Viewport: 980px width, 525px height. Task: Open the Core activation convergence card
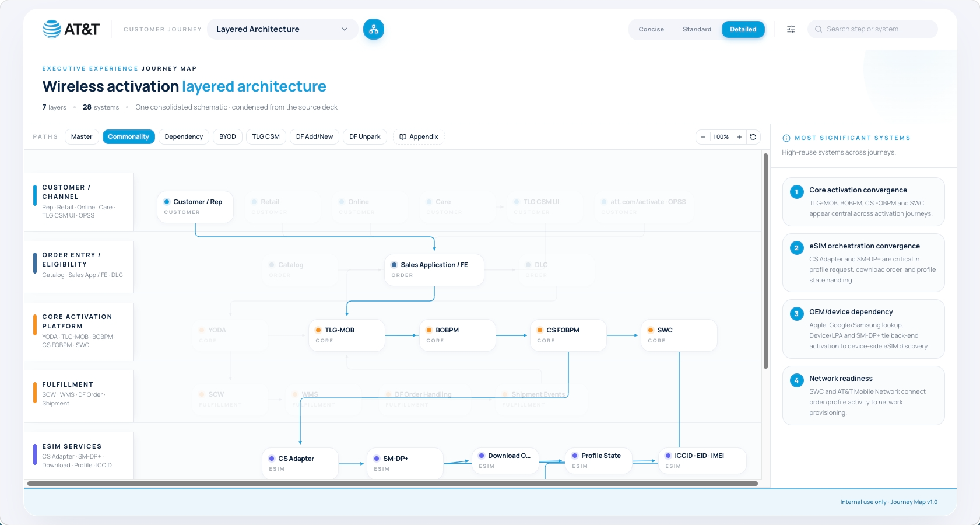863,202
